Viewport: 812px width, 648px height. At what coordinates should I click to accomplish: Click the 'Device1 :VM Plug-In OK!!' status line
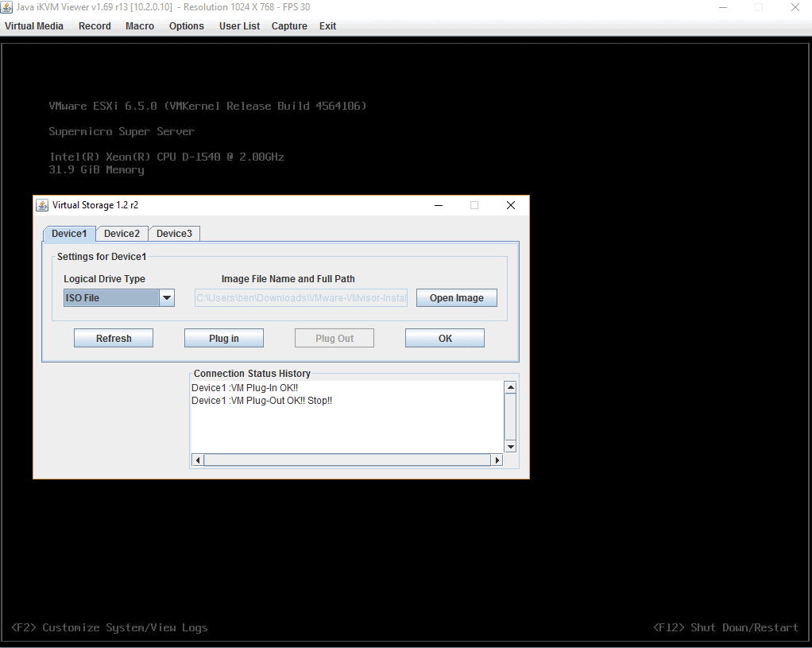(x=245, y=388)
